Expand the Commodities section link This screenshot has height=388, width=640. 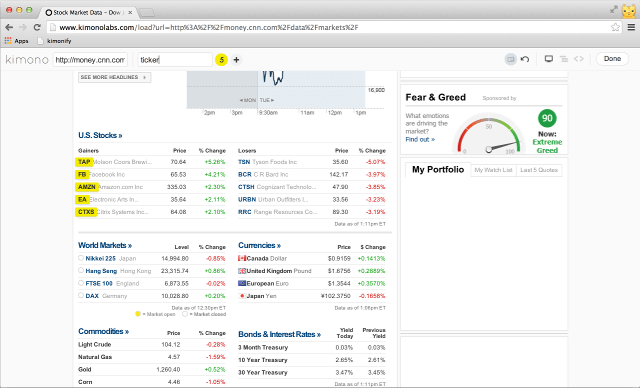pos(103,331)
